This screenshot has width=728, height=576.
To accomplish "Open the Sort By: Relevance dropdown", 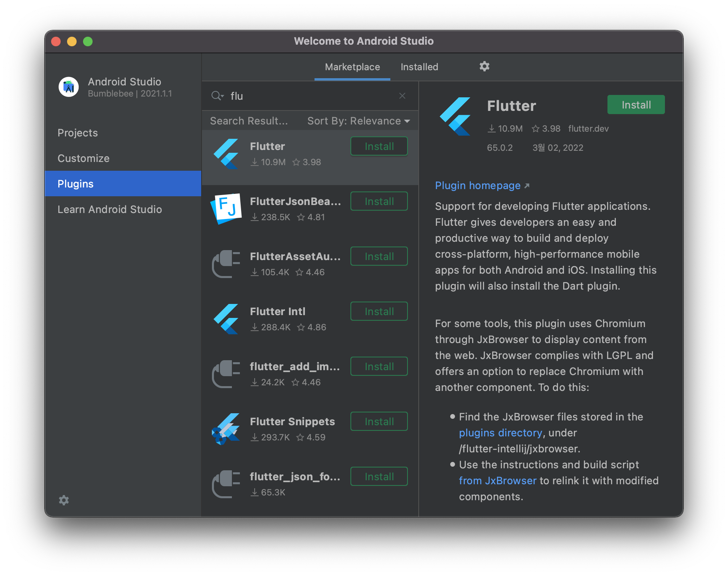I will point(358,121).
